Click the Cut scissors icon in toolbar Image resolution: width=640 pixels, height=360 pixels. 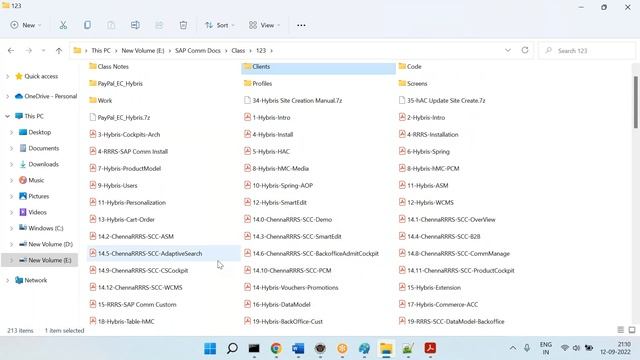pyautogui.click(x=63, y=25)
